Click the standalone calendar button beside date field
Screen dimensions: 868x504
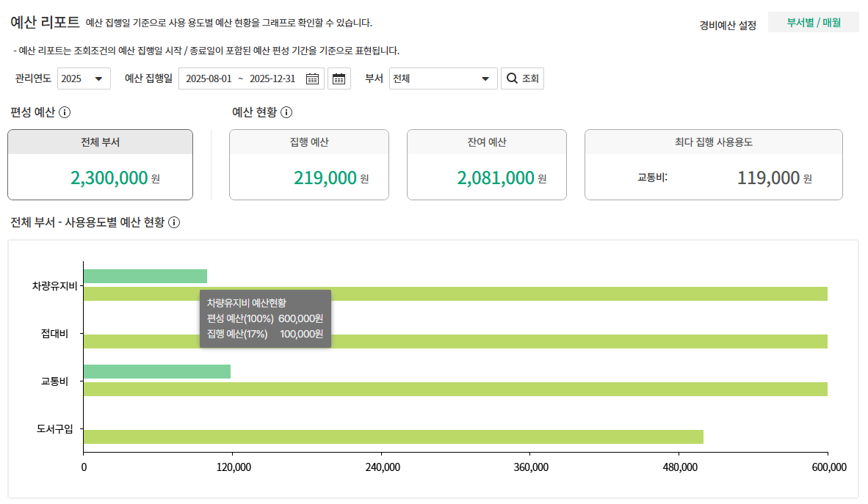339,79
